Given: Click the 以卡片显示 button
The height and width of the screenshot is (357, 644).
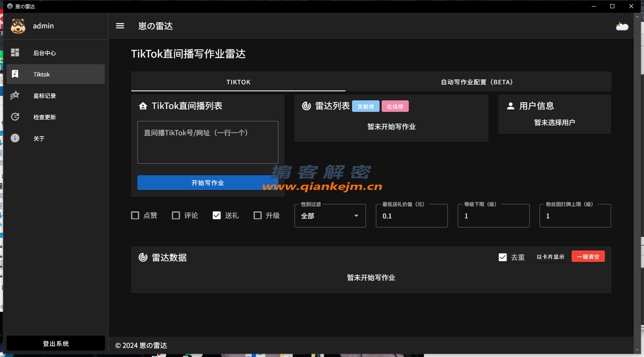Looking at the screenshot, I should click(x=550, y=257).
